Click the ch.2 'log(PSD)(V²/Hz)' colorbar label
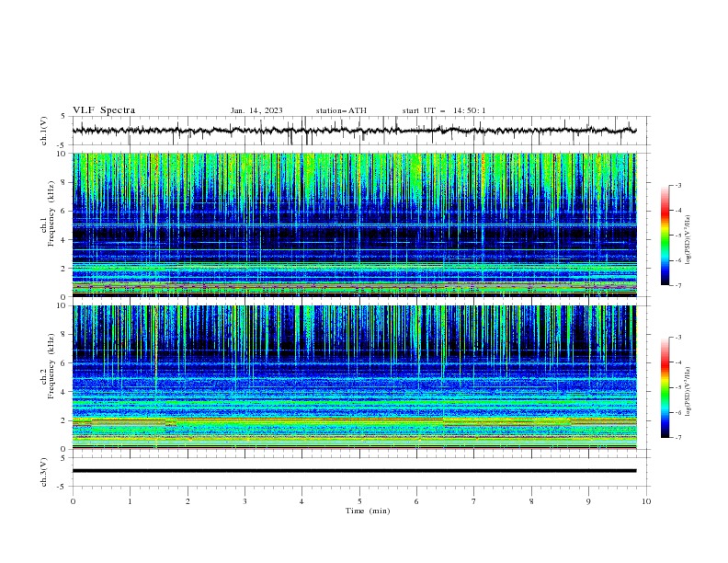Viewport: 728px width, 563px height. (688, 392)
